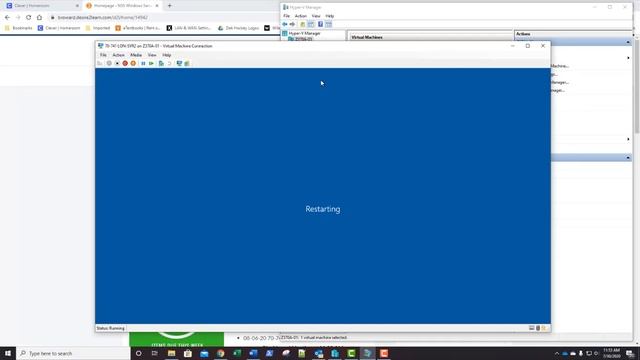Click the Checkpoint toolbar icon
Viewport: 640px width, 360px height.
(x=161, y=63)
